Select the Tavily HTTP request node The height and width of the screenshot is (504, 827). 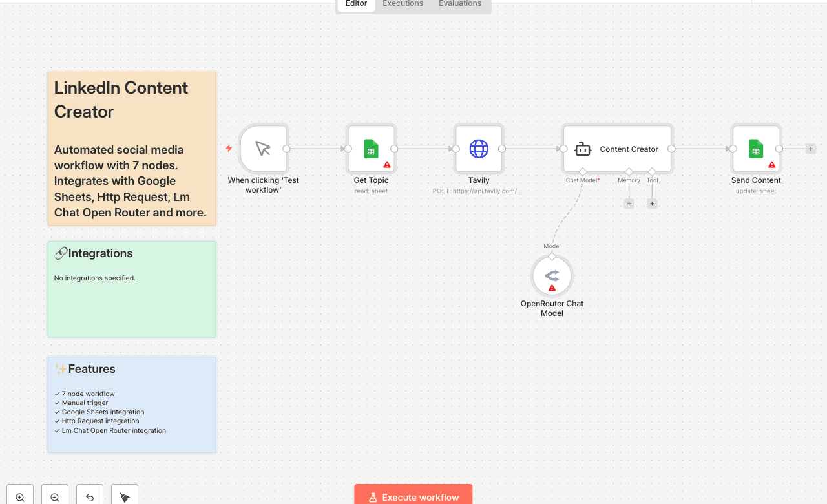[479, 149]
